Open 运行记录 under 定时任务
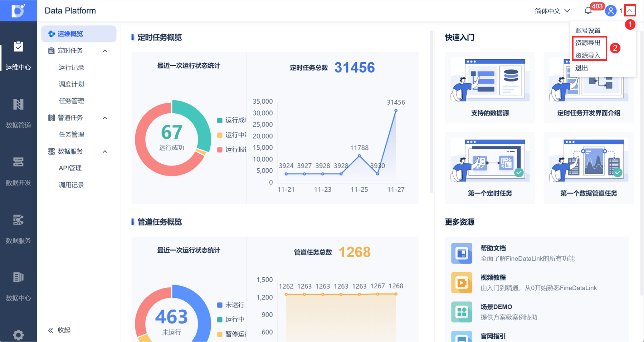The height and width of the screenshot is (342, 644). click(x=72, y=68)
